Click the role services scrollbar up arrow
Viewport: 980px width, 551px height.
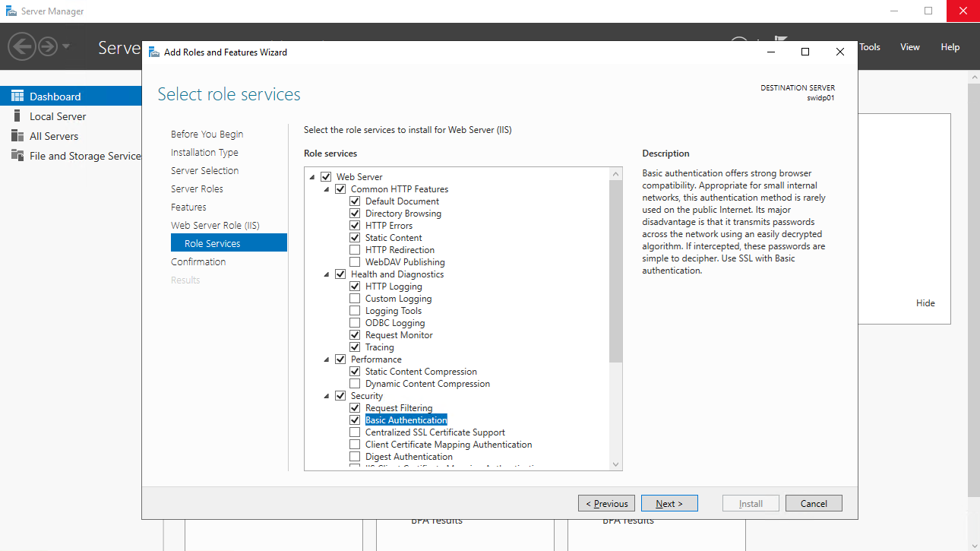(615, 174)
